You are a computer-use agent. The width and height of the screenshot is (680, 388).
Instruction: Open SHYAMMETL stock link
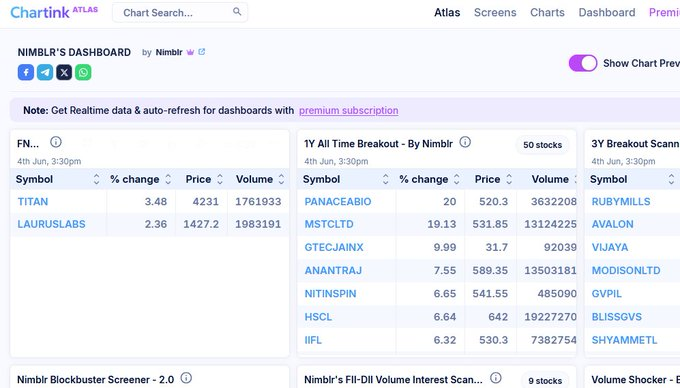[x=624, y=340]
